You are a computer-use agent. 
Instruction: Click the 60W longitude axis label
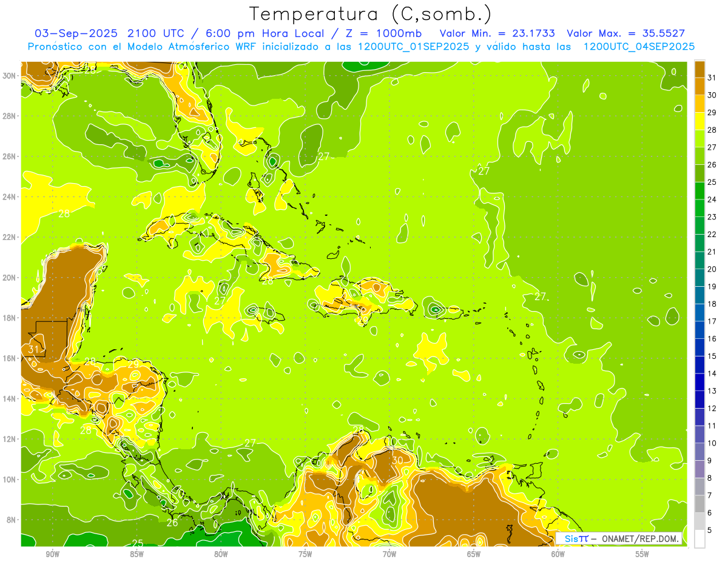point(558,554)
